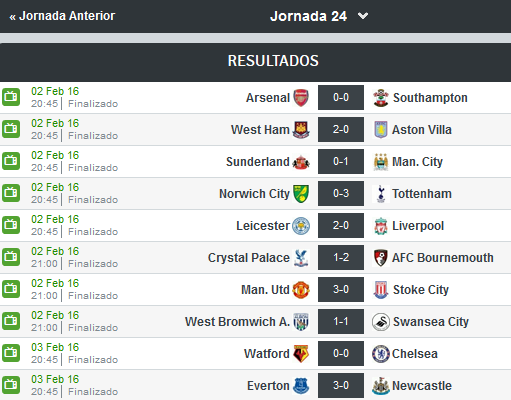Select the Jornada 24 title
This screenshot has width=511, height=400.
pos(308,16)
